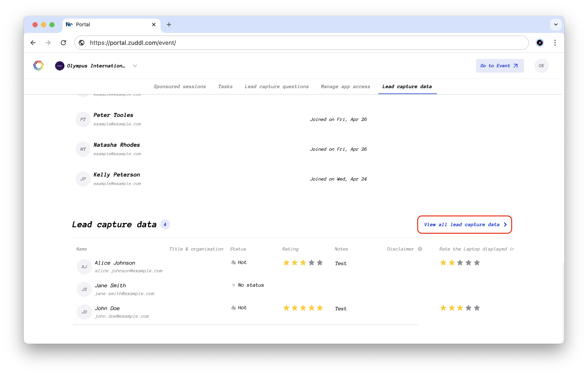Click Alice Johnson's Hot status flame
This screenshot has width=588, height=375.
[233, 262]
